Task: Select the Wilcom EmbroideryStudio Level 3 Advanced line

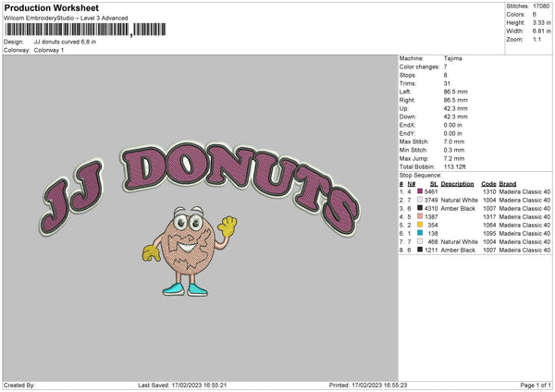Action: 66,18
